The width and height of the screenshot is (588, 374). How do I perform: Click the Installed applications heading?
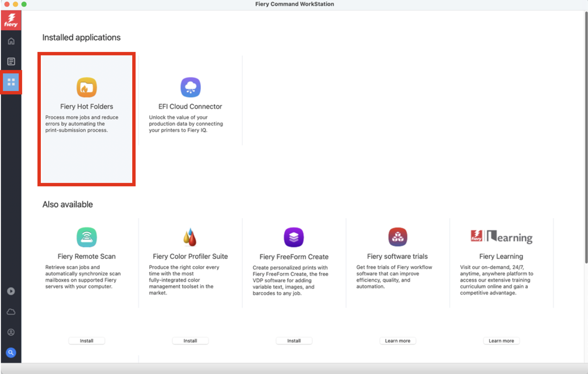(81, 37)
